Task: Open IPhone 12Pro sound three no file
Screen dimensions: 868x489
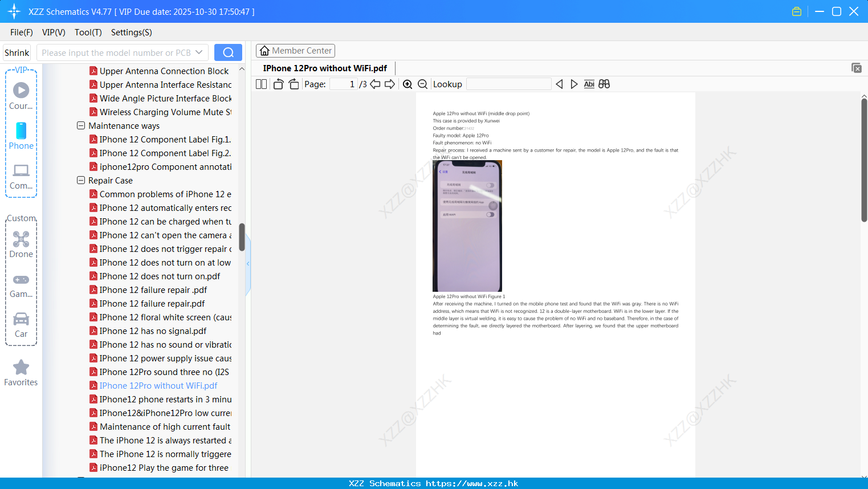Action: coord(160,372)
